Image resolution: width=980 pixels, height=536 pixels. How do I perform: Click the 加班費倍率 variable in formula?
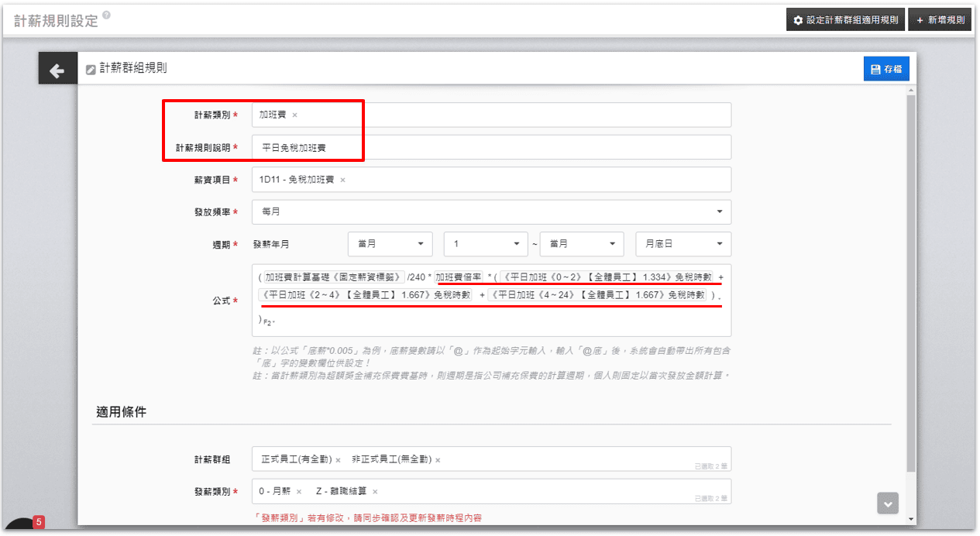point(459,277)
